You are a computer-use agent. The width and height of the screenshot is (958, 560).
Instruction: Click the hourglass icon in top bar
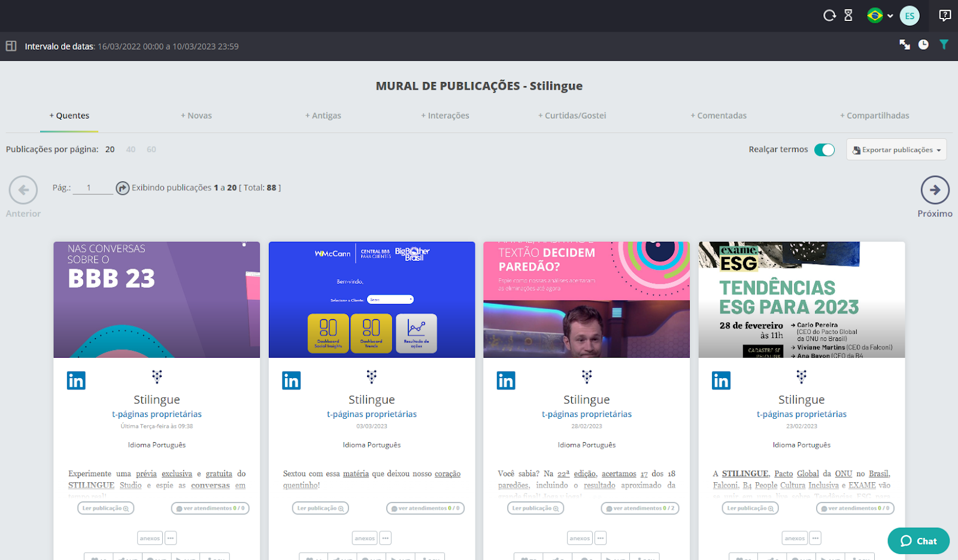848,16
